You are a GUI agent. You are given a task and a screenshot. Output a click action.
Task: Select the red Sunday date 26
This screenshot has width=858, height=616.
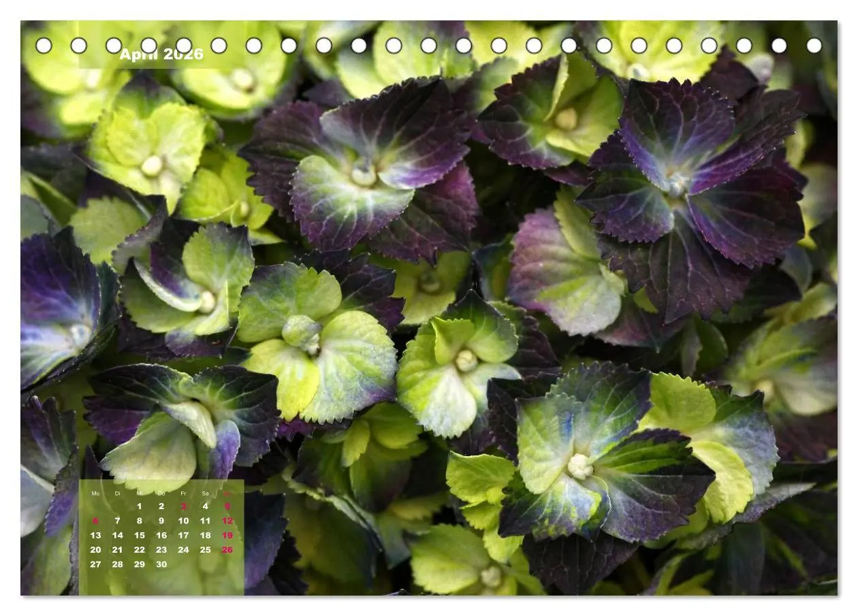tap(227, 550)
